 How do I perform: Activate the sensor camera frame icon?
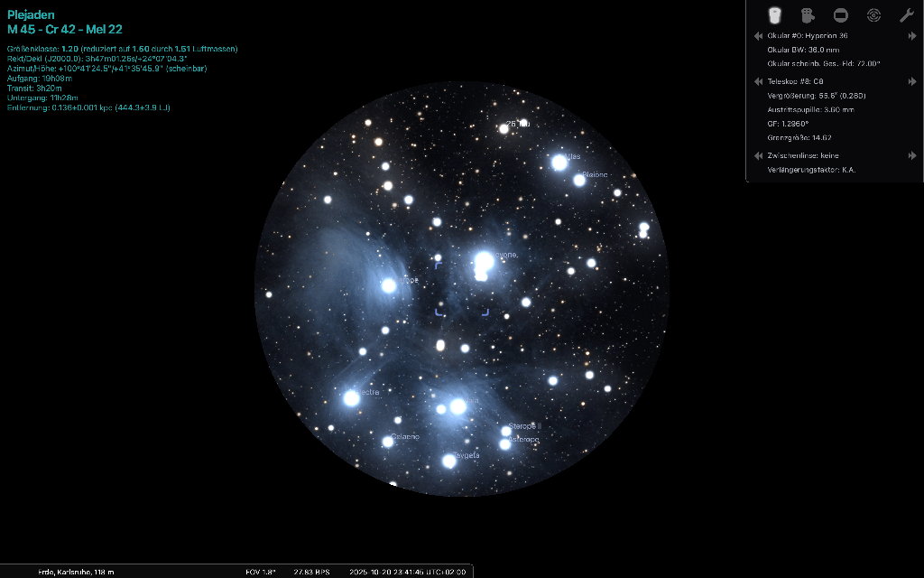coord(808,15)
